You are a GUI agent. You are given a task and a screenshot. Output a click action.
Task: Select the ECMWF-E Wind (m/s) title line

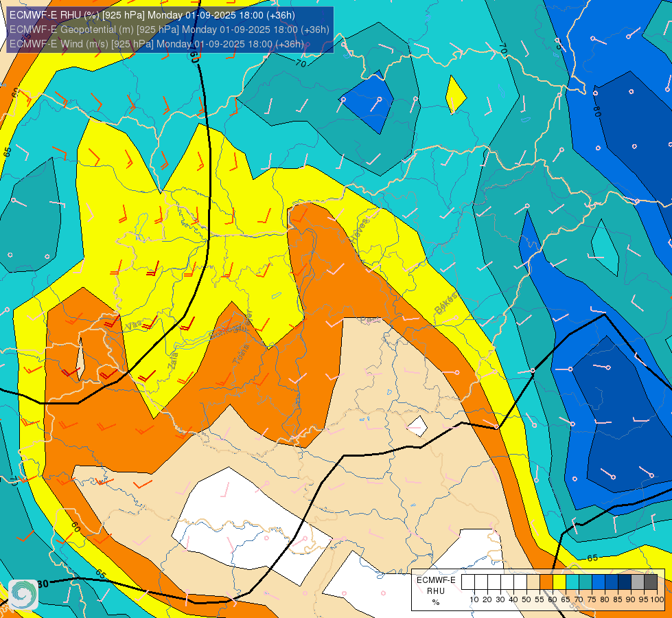pos(157,44)
